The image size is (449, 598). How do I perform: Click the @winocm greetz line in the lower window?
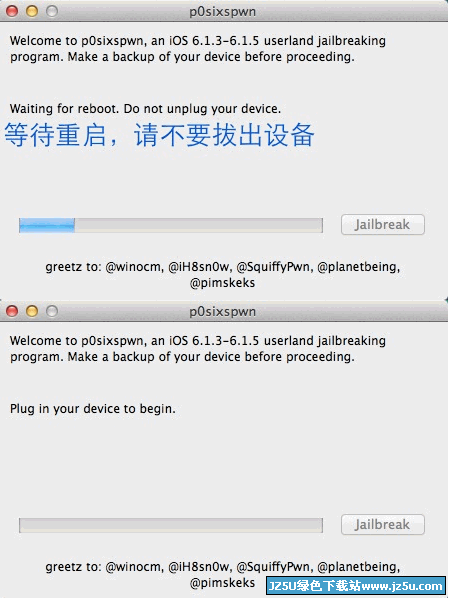(x=223, y=567)
